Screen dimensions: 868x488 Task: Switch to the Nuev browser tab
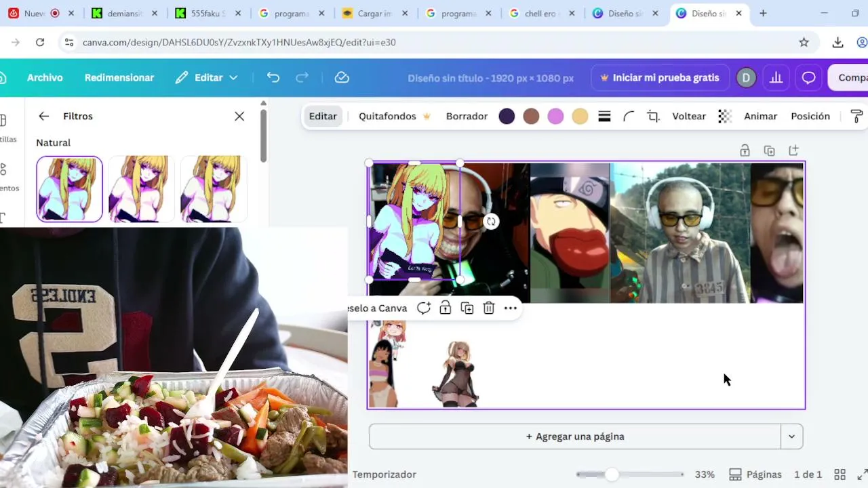click(41, 14)
